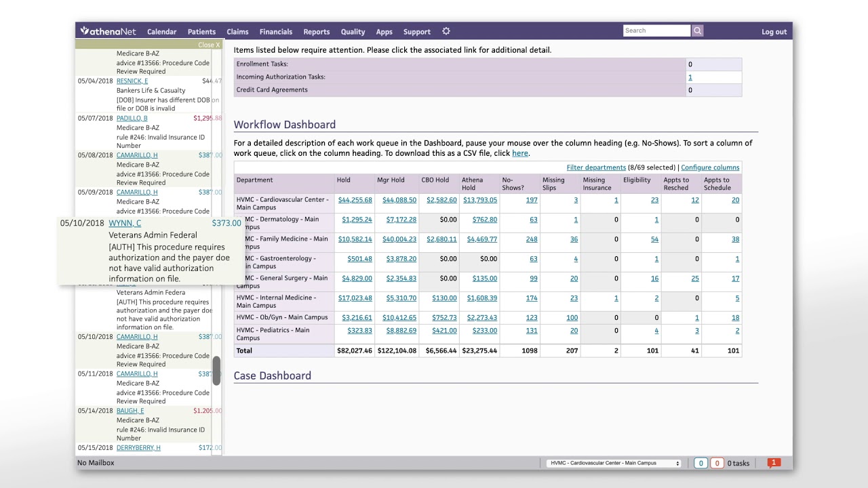Click the Workflow Dashboard heading
This screenshot has width=868, height=488.
(x=285, y=125)
